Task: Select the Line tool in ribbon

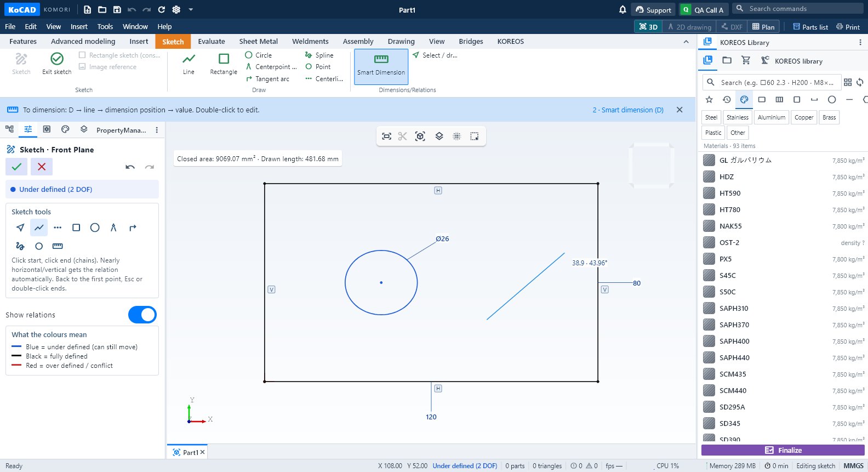Action: pos(189,64)
